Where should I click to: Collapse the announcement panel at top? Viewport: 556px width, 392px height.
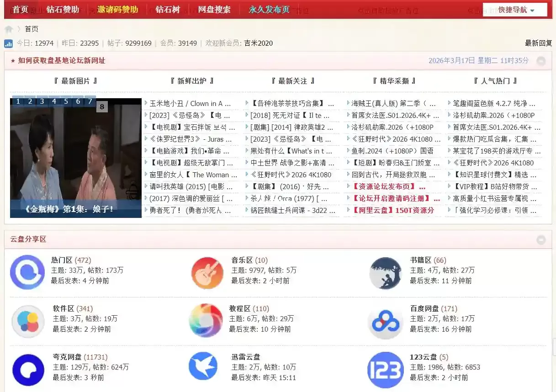pyautogui.click(x=541, y=61)
